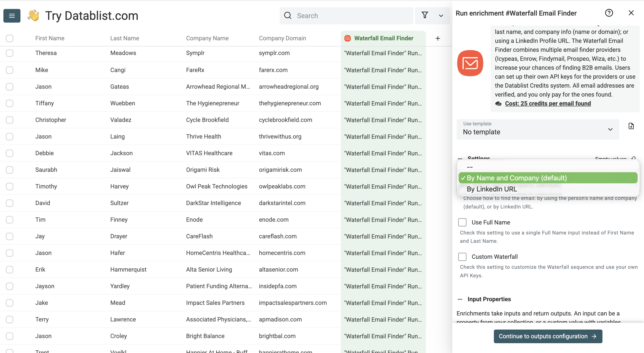The height and width of the screenshot is (353, 644).
Task: Click the save template file icon
Action: pyautogui.click(x=631, y=126)
